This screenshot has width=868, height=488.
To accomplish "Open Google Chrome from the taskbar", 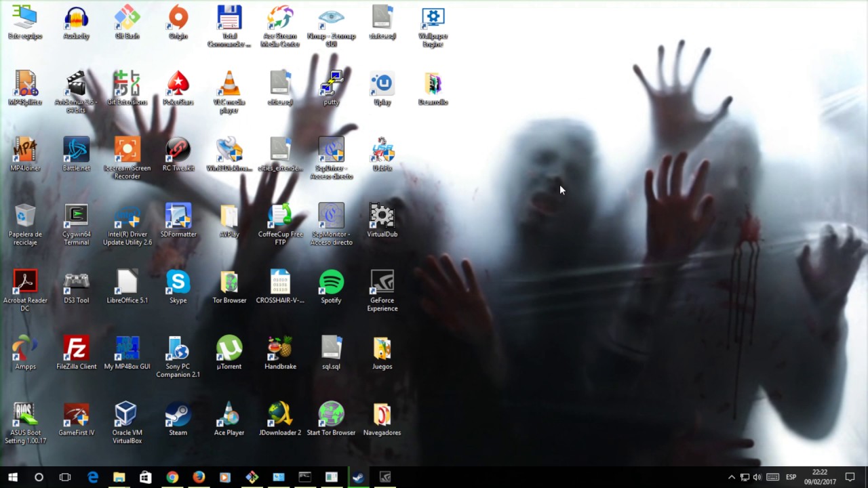I will [172, 478].
